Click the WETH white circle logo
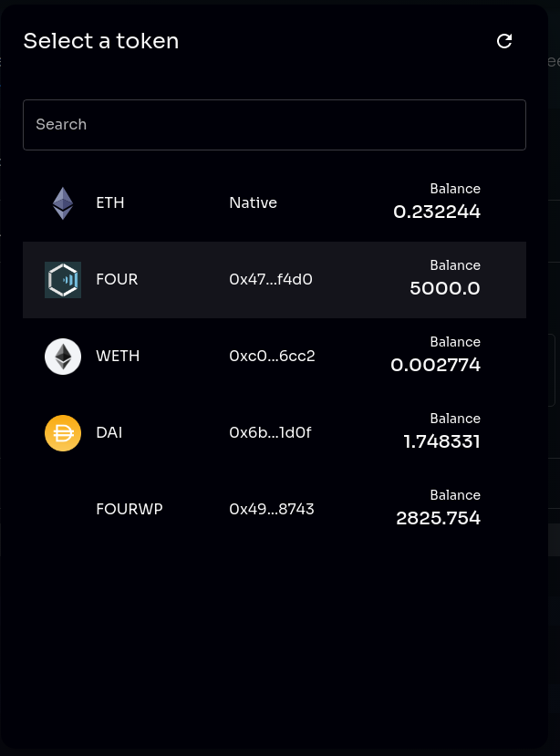Screen dimensions: 560x756 click(63, 357)
